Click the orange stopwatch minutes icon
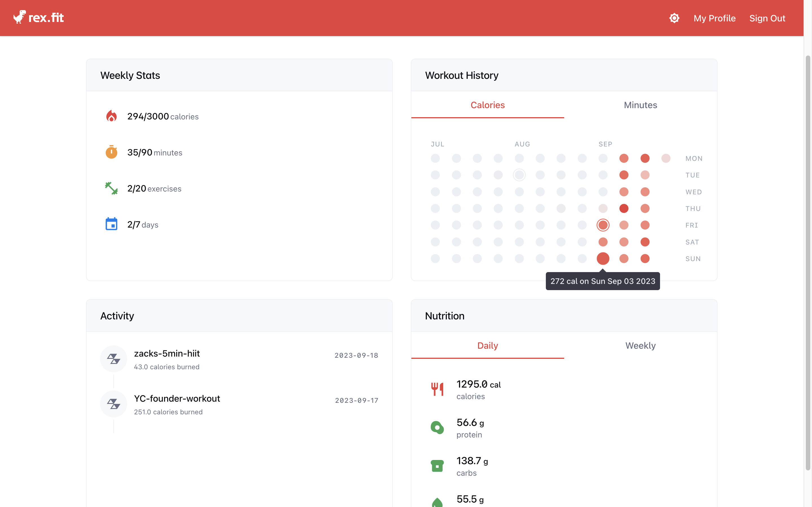Viewport: 812px width, 507px height. pyautogui.click(x=111, y=152)
